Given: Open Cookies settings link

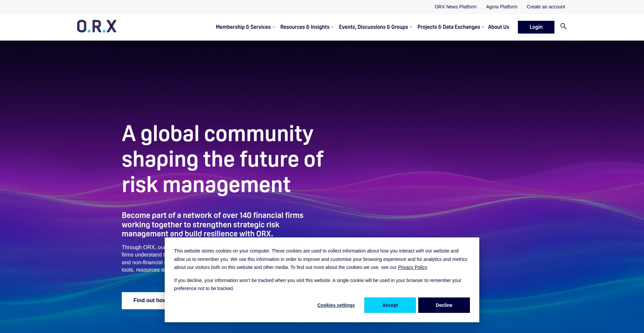Looking at the screenshot, I should pos(336,305).
